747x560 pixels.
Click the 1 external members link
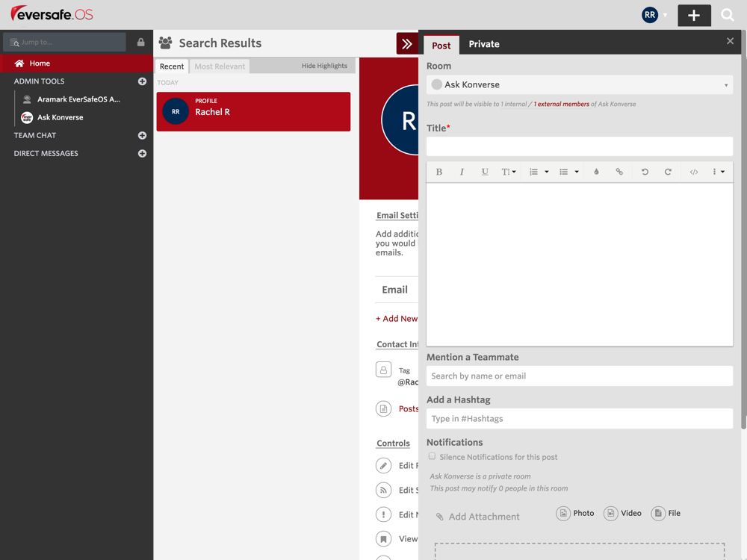coord(561,104)
